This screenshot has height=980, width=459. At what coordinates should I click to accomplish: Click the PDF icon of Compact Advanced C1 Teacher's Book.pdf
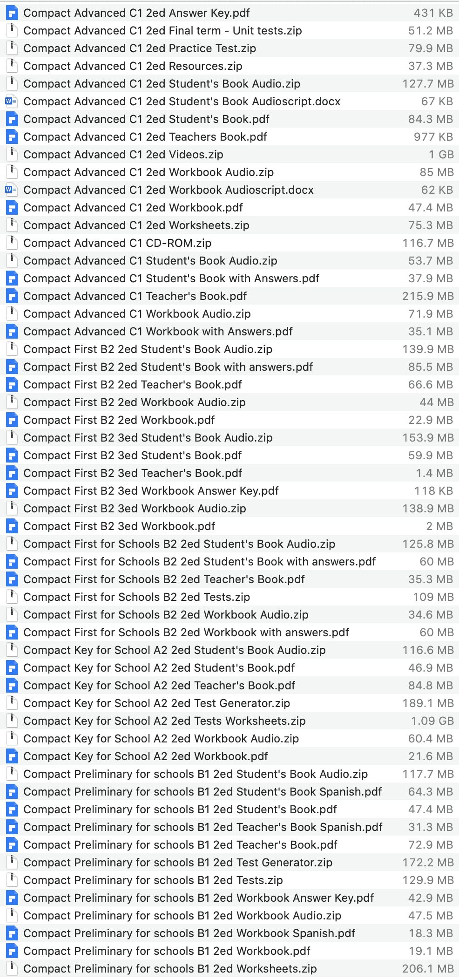click(12, 296)
